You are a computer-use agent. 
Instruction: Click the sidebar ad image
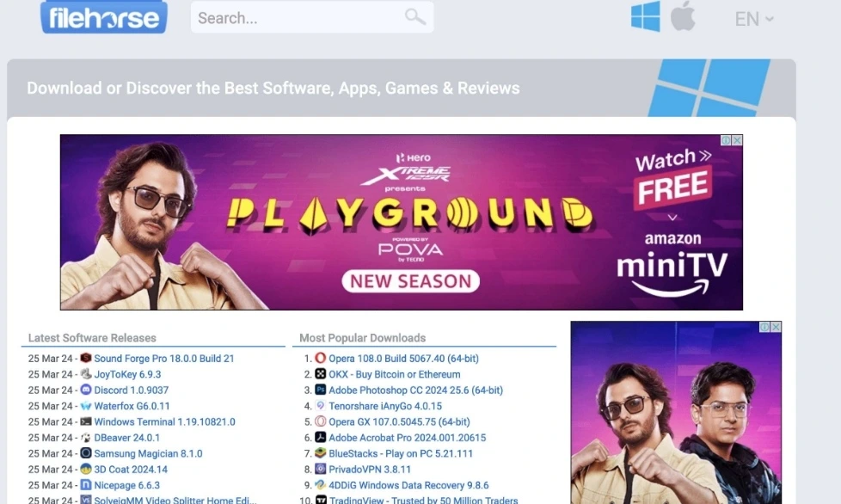(676, 413)
